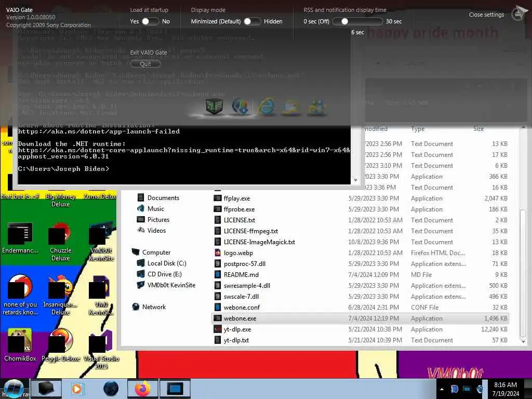532x399 pixels.
Task: Open the blue globe icon in VAIO Gate dock
Action: pyautogui.click(x=240, y=107)
